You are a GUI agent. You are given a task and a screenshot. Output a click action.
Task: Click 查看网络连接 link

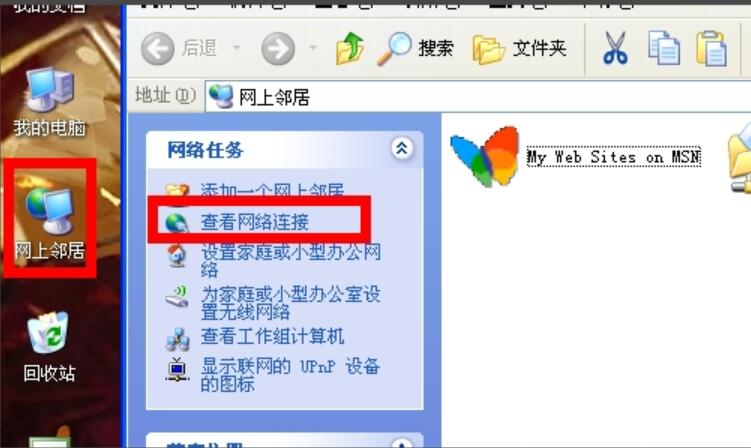click(254, 222)
